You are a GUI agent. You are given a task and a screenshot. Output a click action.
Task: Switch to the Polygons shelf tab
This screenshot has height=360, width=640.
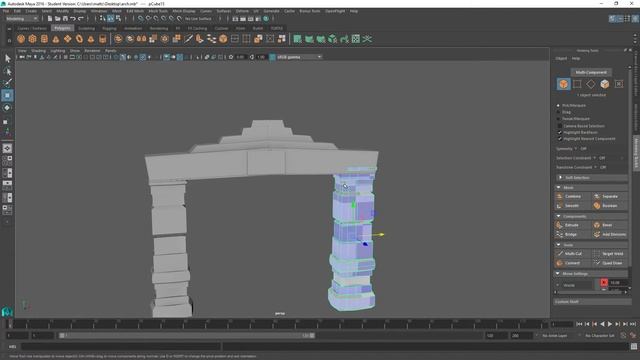click(x=62, y=28)
